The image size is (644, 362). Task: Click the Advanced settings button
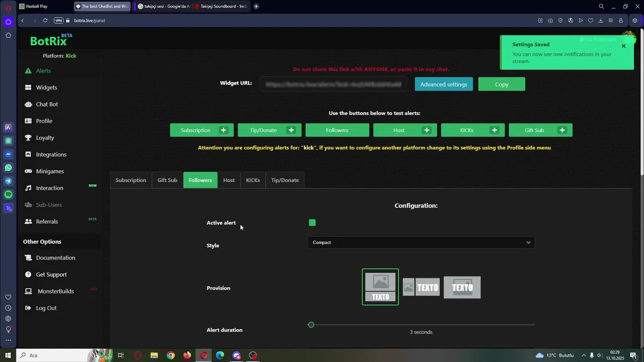click(x=444, y=84)
